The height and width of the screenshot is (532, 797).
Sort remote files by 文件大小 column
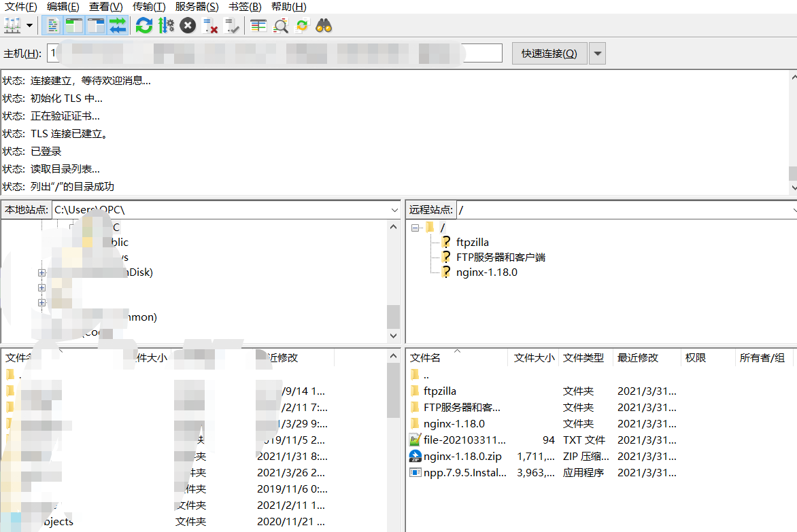(x=534, y=357)
